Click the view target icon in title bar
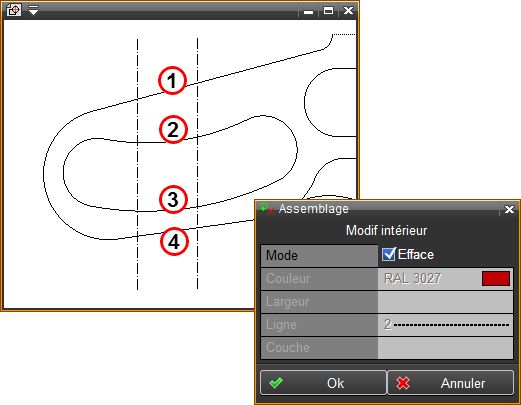Screen dimensions: 521x405 (x=14, y=10)
